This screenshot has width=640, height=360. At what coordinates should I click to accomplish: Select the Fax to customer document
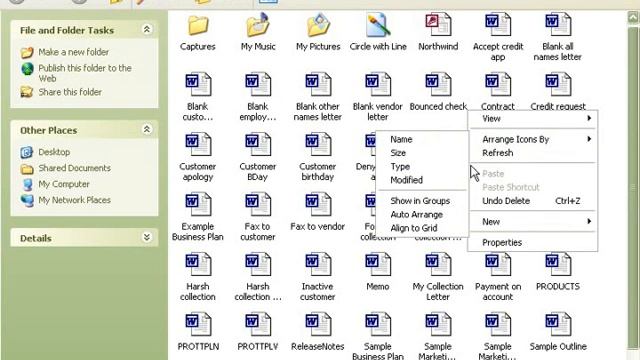tap(258, 204)
